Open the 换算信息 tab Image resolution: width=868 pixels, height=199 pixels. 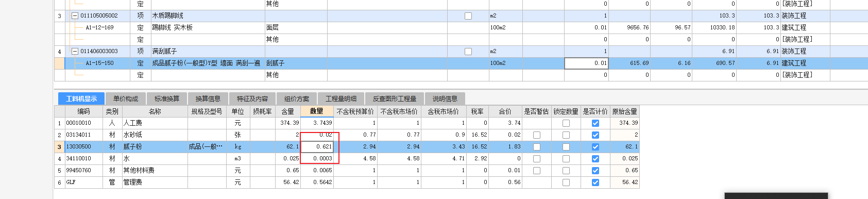pos(208,98)
